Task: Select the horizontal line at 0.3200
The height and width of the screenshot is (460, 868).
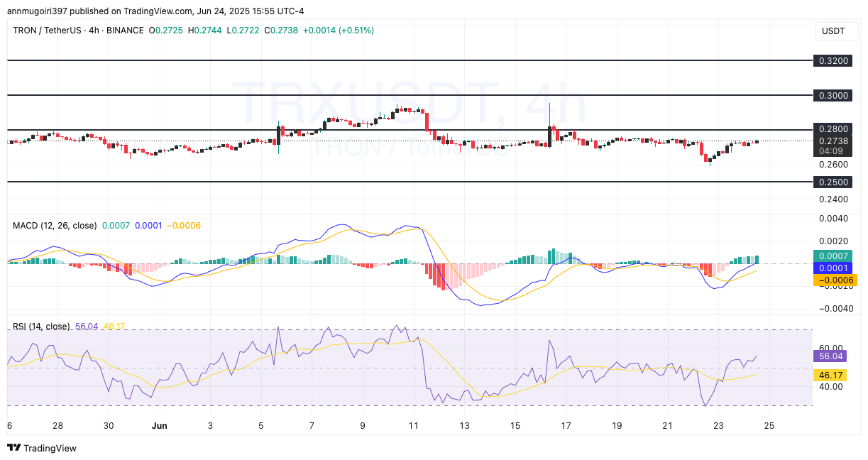Action: click(410, 61)
